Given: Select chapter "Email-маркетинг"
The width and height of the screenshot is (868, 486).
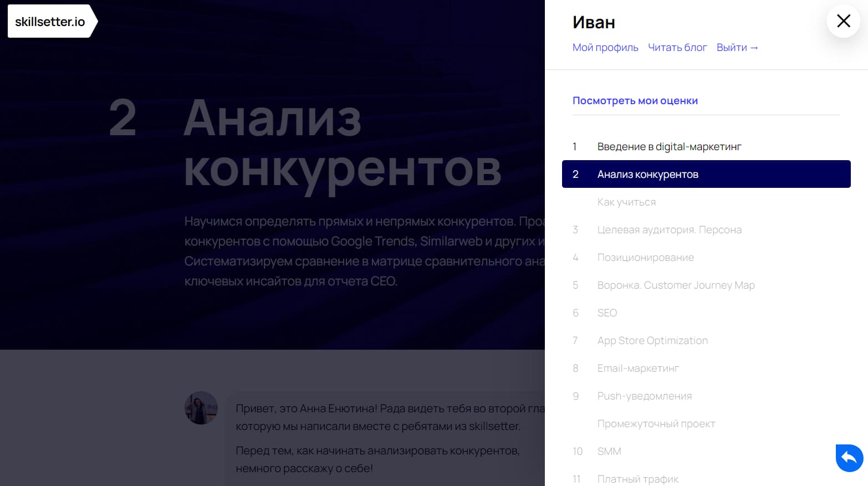Looking at the screenshot, I should 638,368.
